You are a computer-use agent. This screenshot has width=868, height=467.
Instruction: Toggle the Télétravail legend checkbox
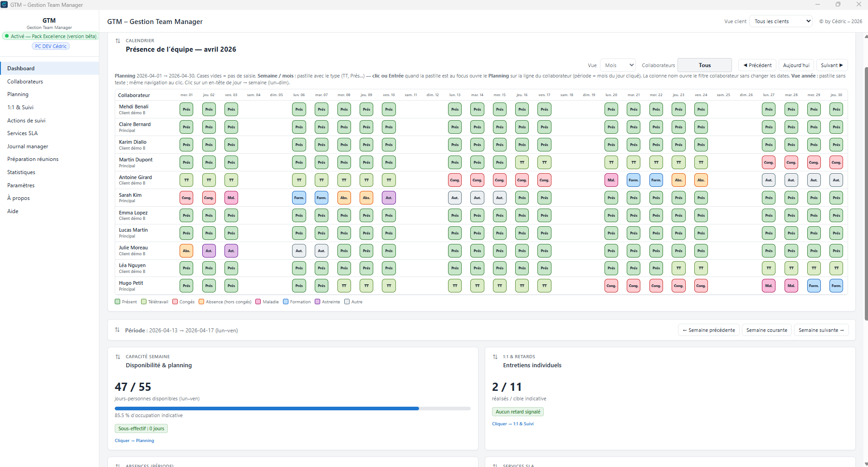coord(144,302)
